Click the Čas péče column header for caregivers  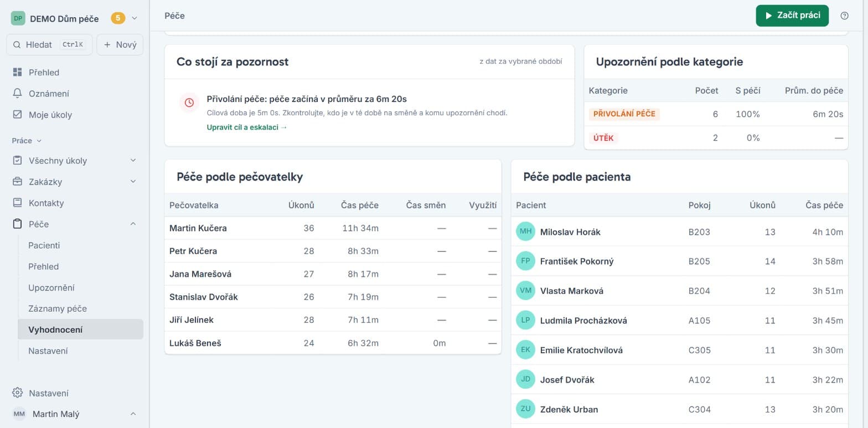360,205
